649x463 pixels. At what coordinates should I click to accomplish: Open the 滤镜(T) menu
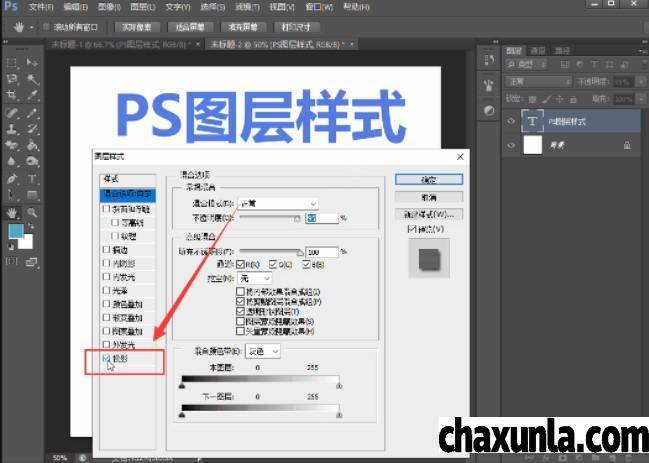point(247,7)
